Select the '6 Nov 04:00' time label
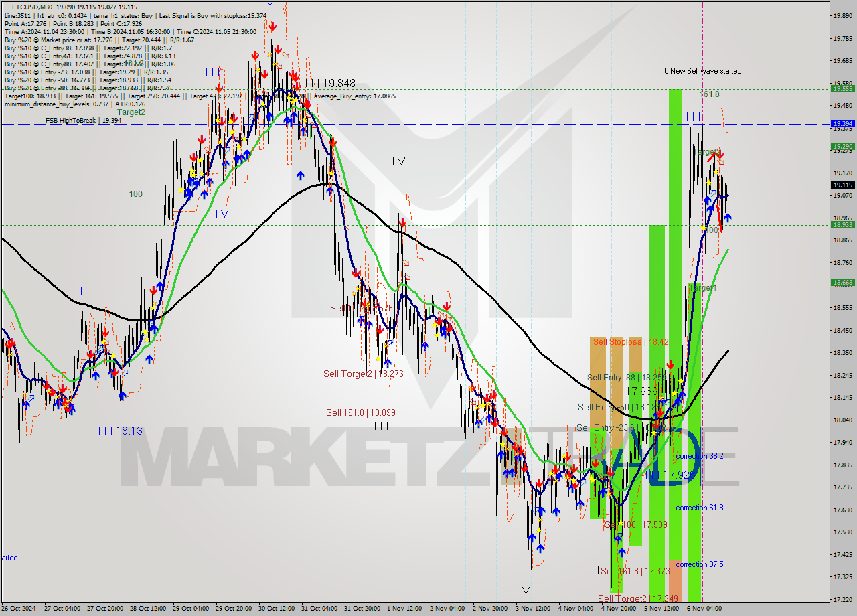 (x=704, y=609)
